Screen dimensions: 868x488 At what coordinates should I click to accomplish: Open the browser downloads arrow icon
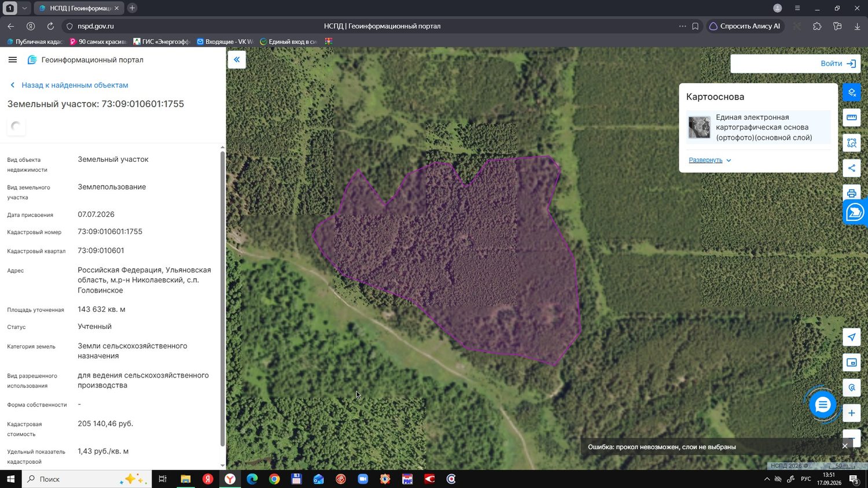857,26
